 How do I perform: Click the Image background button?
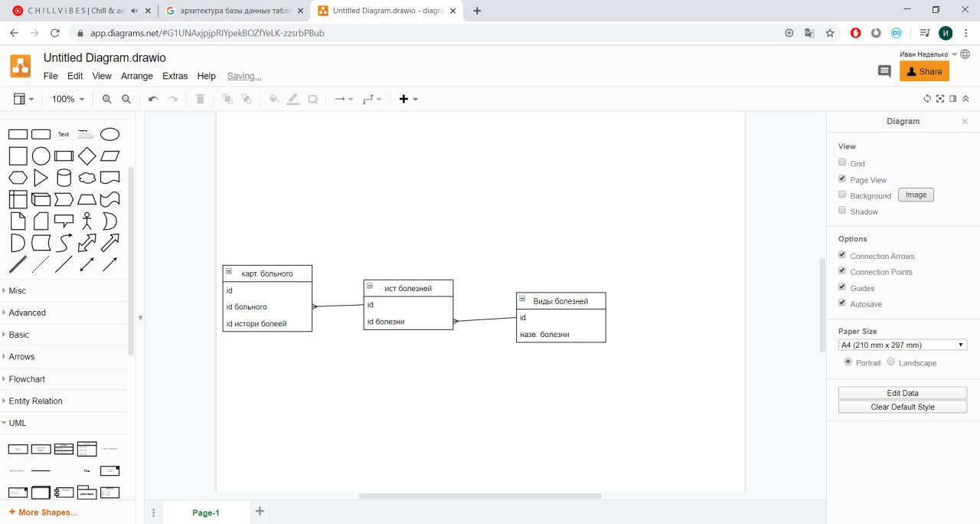tap(916, 195)
